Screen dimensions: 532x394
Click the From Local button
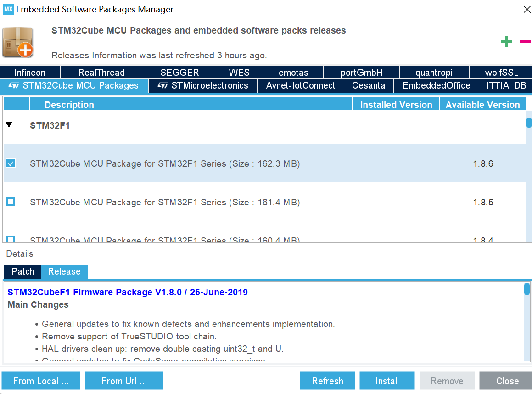tap(41, 381)
